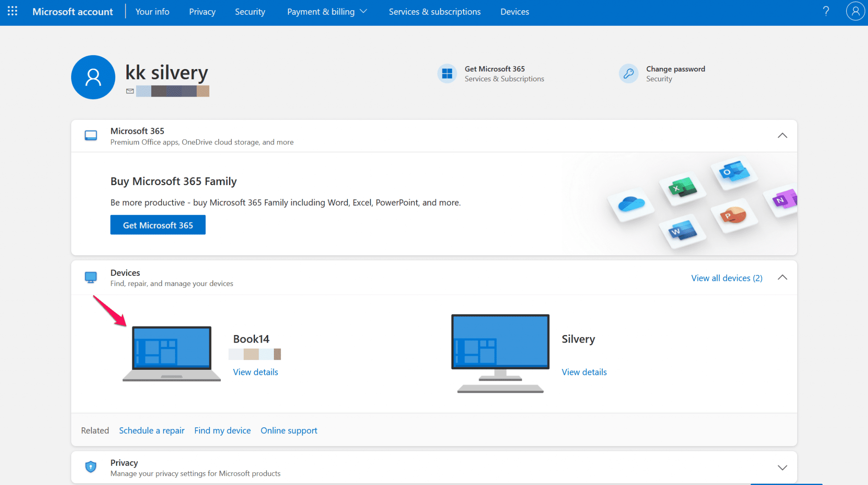This screenshot has width=868, height=485.
Task: Click the Get Microsoft 365 Windows icon
Action: tap(447, 74)
